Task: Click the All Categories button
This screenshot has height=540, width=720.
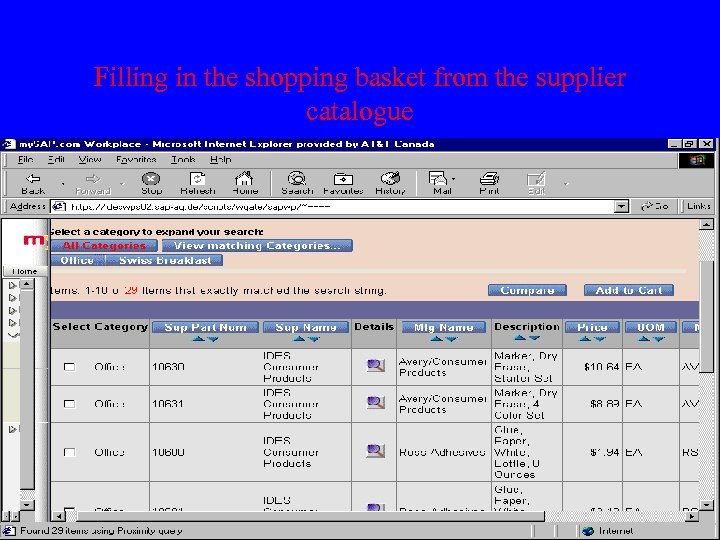Action: 104,246
